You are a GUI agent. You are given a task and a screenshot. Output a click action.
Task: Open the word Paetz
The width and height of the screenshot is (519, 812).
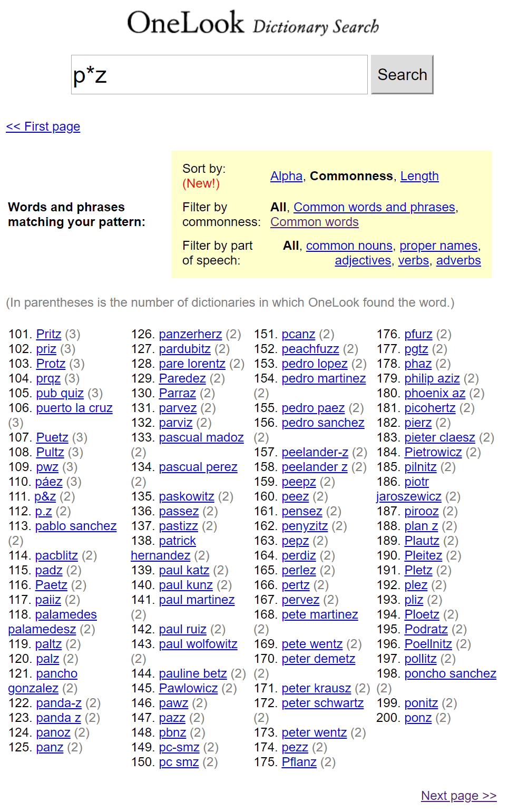click(51, 585)
